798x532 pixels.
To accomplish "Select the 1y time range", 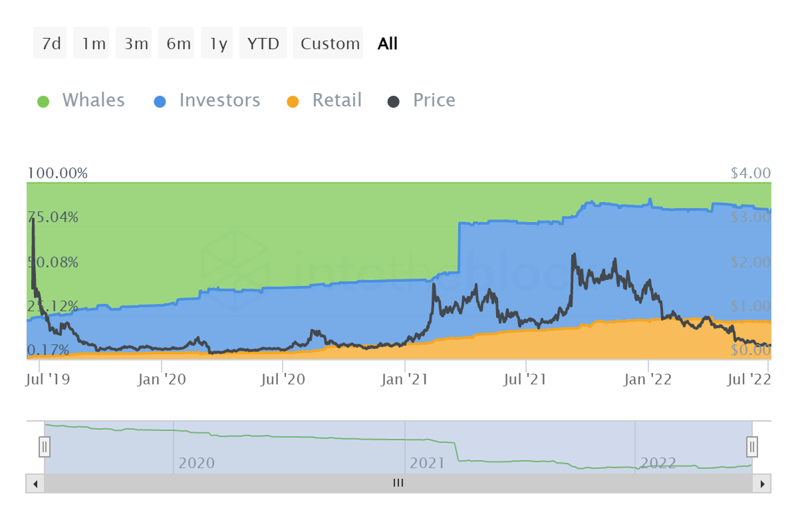I will [217, 43].
